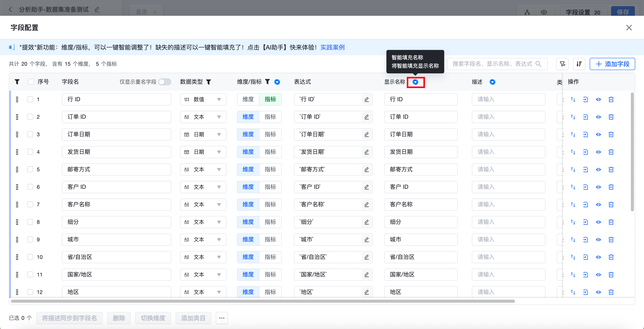
Task: Click description input for 行 ID row
Action: (508, 99)
